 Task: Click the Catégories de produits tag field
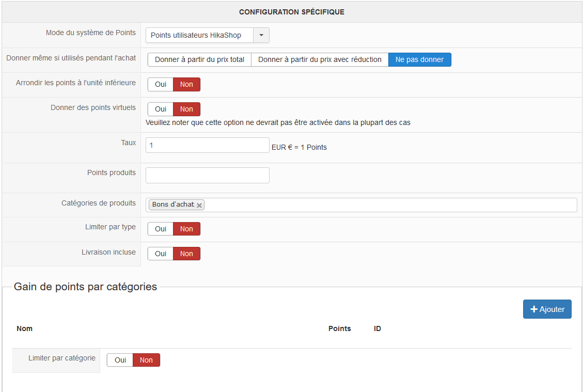(x=387, y=205)
